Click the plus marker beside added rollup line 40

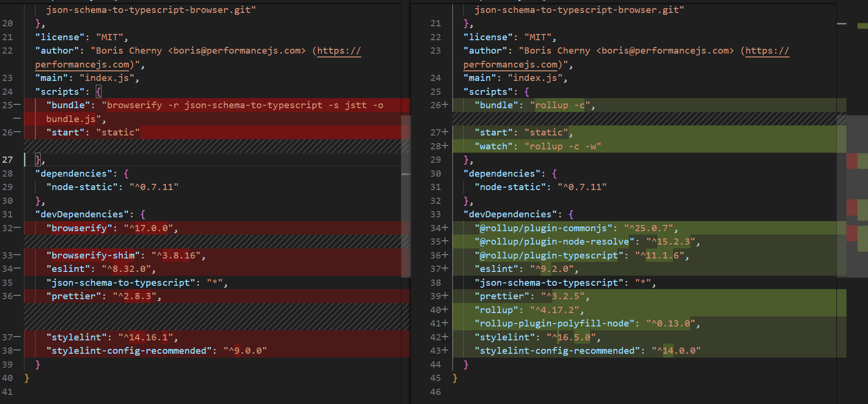445,310
